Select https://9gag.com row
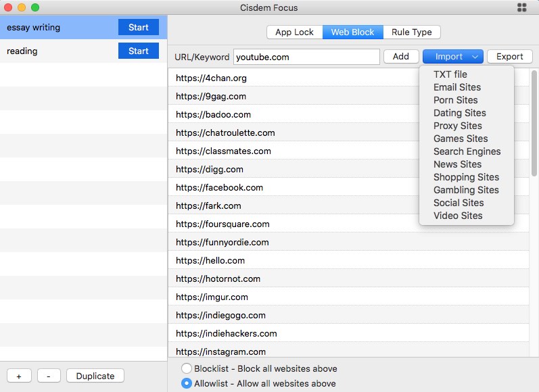 point(348,96)
